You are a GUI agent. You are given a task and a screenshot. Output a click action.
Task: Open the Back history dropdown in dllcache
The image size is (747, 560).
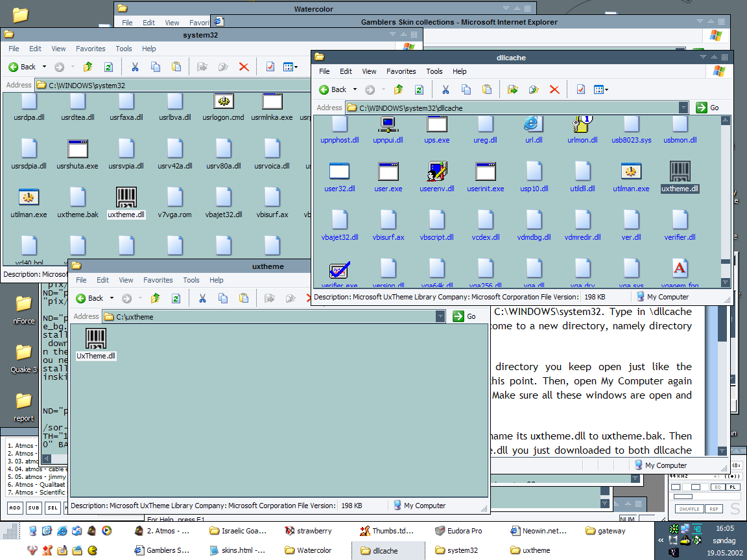[x=355, y=89]
